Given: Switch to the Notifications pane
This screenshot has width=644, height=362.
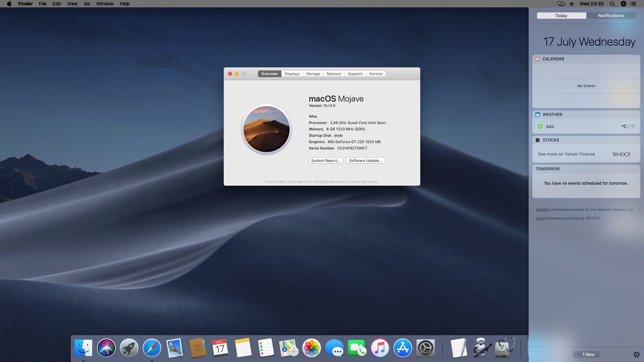Looking at the screenshot, I should coord(610,15).
